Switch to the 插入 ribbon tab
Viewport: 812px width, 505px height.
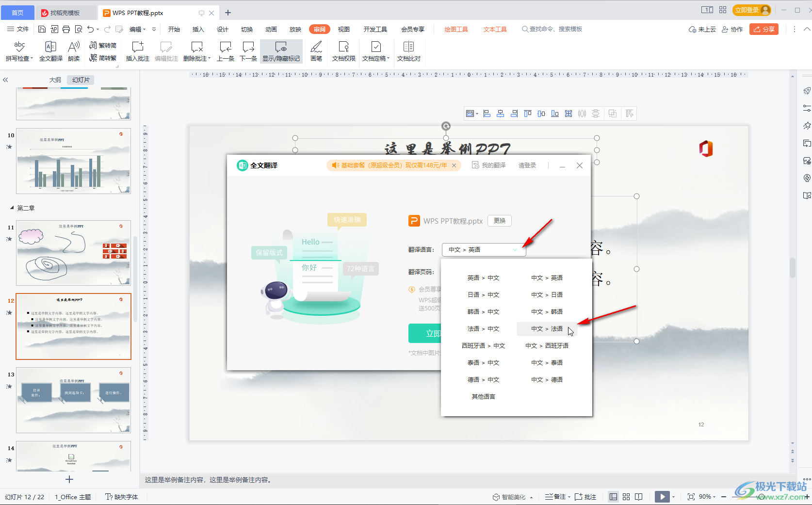(x=198, y=29)
